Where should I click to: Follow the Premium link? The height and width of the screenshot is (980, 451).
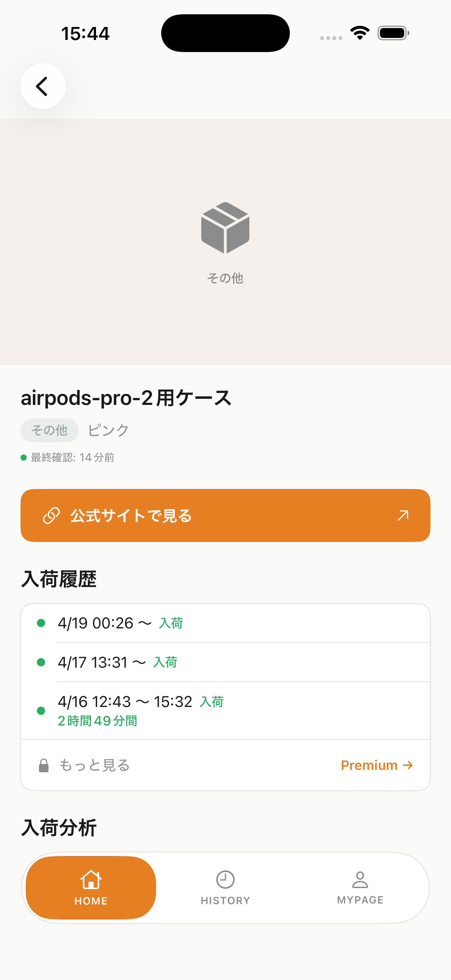coord(377,765)
